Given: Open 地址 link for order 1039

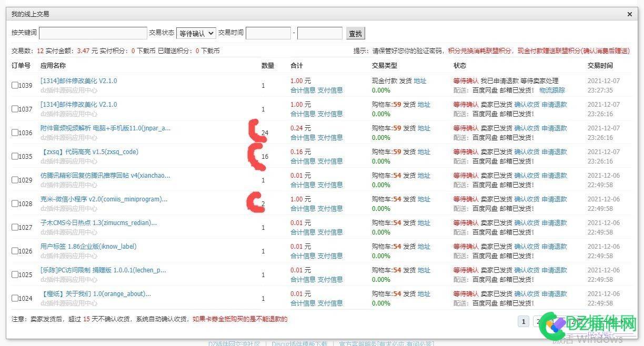Looking at the screenshot, I should coord(420,81).
